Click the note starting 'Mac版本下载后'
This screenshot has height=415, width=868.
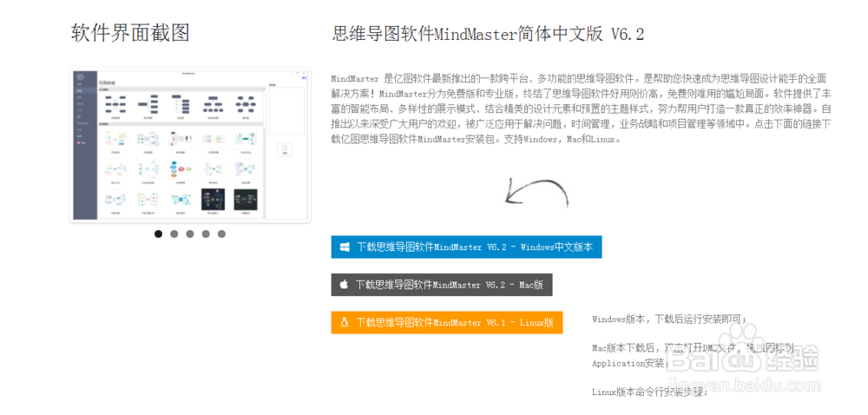point(693,355)
